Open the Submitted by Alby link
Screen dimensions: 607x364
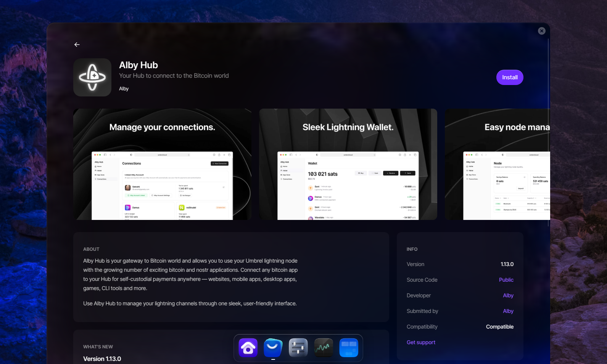coord(508,311)
